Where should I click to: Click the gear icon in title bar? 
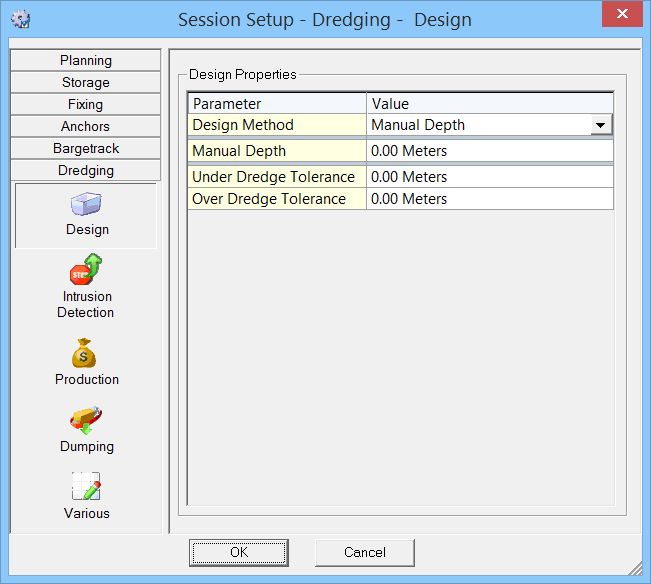19,19
